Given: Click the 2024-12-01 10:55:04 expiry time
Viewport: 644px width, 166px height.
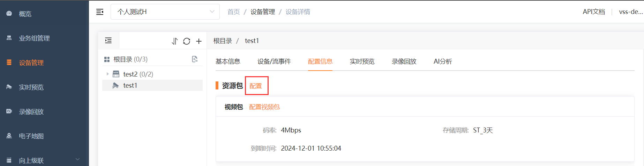Looking at the screenshot, I should [311, 149].
